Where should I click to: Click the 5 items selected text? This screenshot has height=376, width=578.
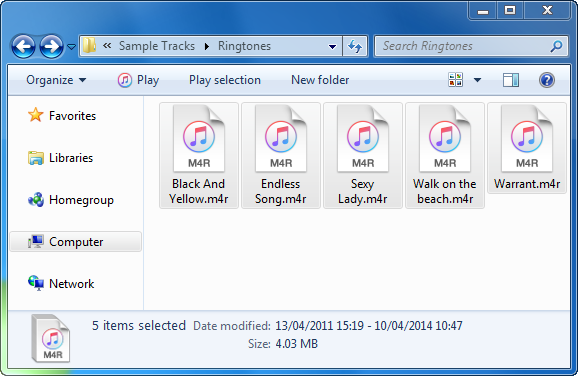139,325
